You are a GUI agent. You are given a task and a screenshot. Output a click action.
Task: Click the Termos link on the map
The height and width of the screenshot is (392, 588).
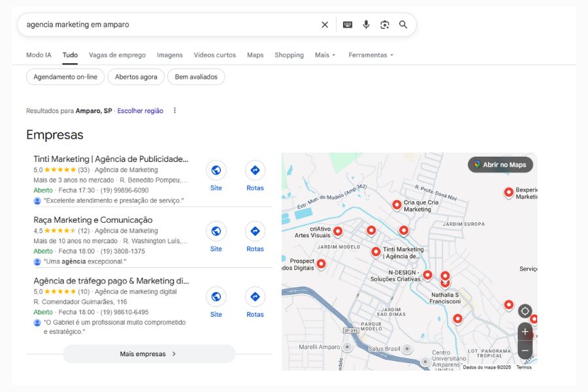pos(524,367)
